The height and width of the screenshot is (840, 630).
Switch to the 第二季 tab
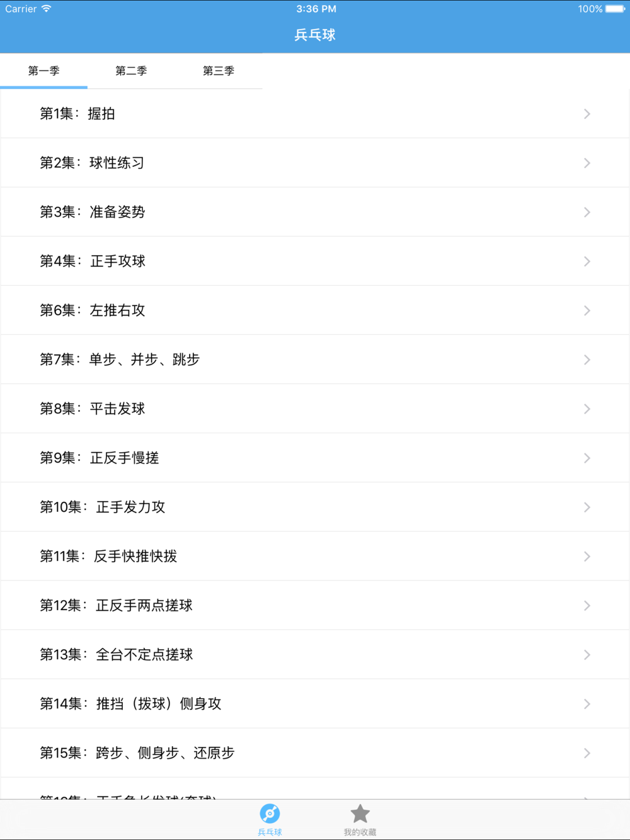coord(131,71)
